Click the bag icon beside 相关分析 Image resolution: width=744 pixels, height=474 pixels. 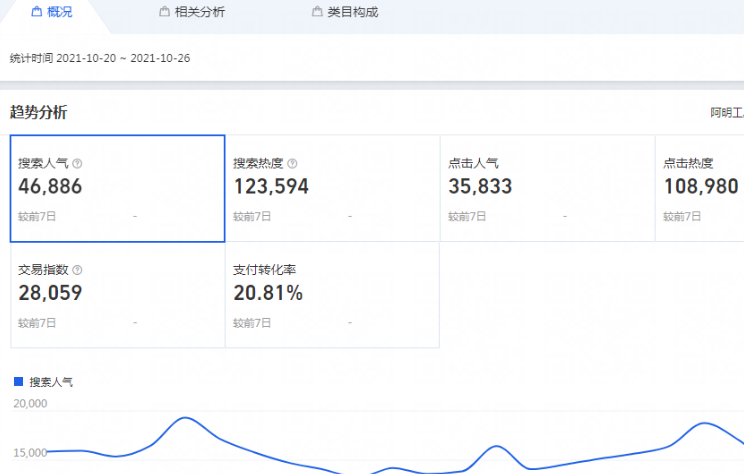164,11
